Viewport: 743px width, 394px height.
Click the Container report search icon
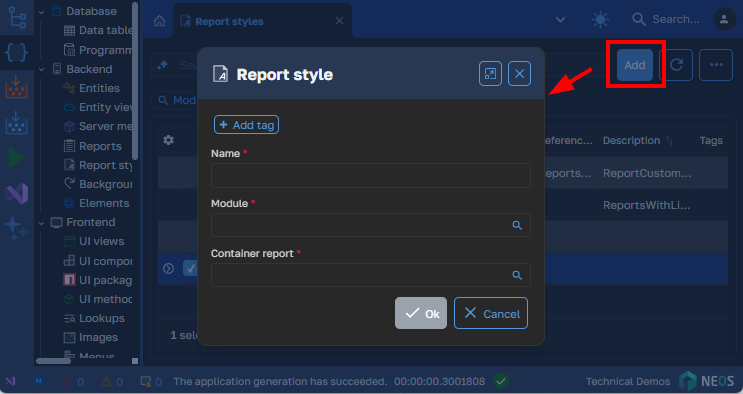(517, 275)
